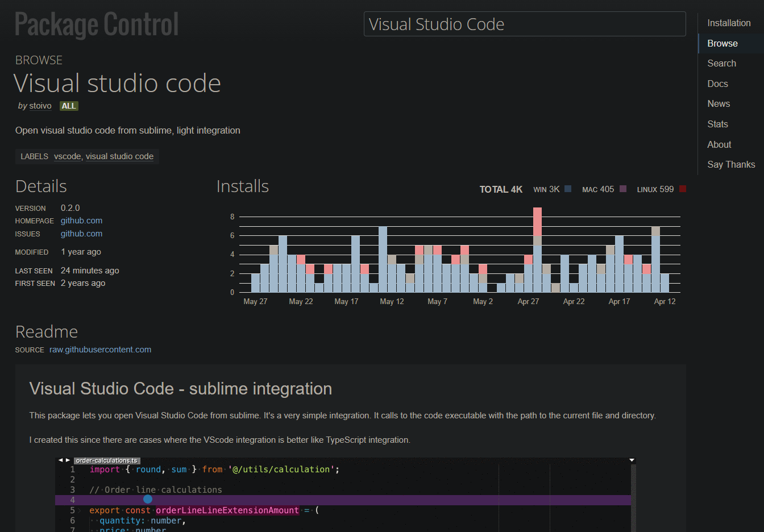This screenshot has height=532, width=764.
Task: Click the FIRST SEEN 2 years ago value
Action: (x=83, y=283)
